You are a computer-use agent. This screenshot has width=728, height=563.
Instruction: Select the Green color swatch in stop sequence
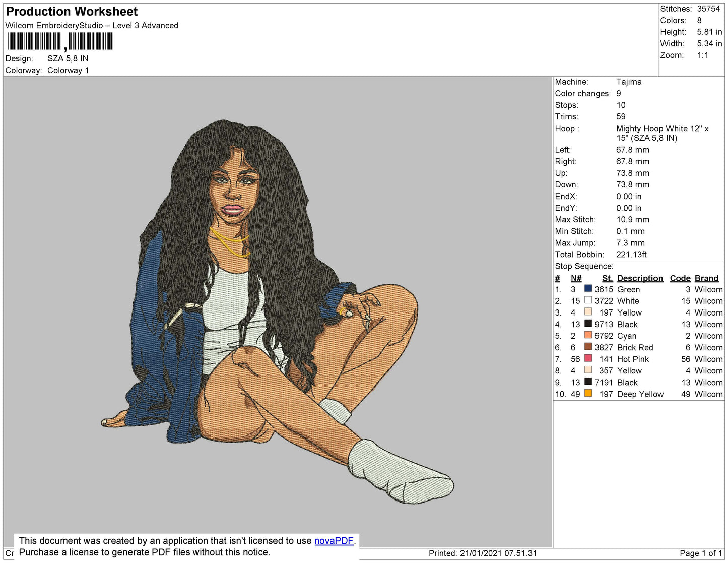click(x=588, y=289)
